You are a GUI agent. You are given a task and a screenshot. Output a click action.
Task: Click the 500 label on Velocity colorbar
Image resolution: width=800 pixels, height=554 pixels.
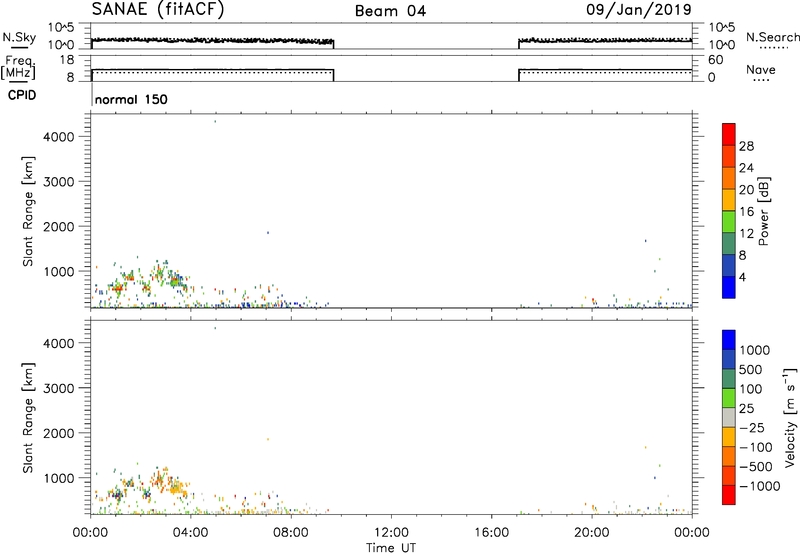coord(751,369)
